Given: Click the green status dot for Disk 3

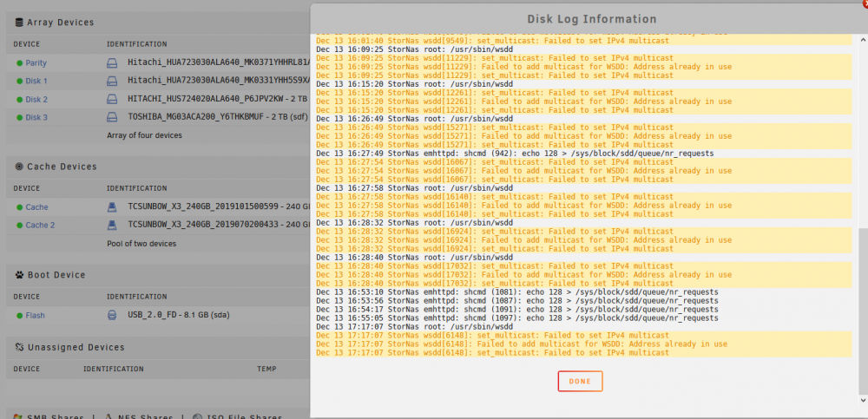Looking at the screenshot, I should (20, 117).
